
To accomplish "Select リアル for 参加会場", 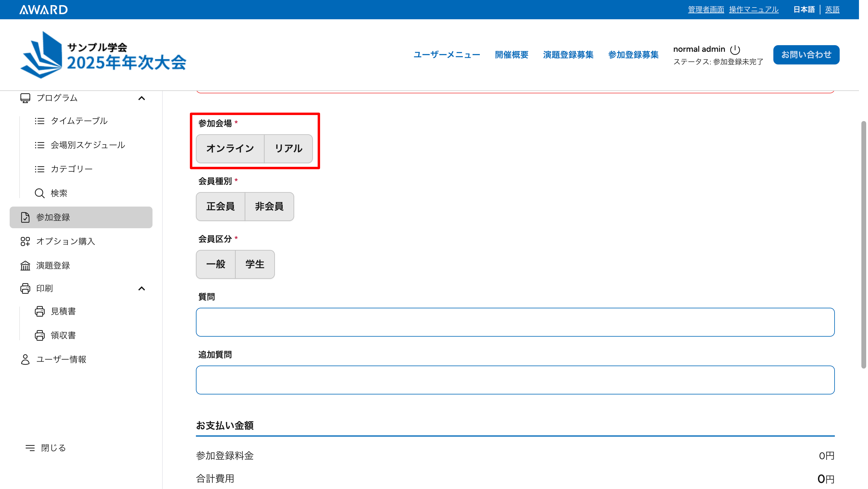I will 288,149.
